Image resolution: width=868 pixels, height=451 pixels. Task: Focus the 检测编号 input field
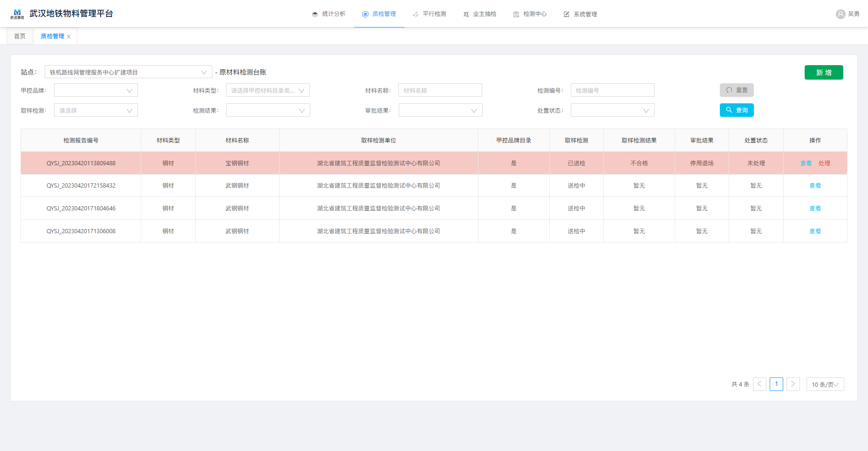click(612, 90)
